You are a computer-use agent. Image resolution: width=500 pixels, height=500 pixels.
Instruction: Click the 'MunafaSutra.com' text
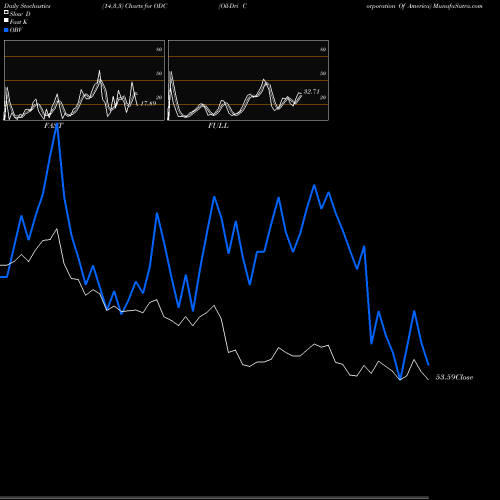coord(458,6)
